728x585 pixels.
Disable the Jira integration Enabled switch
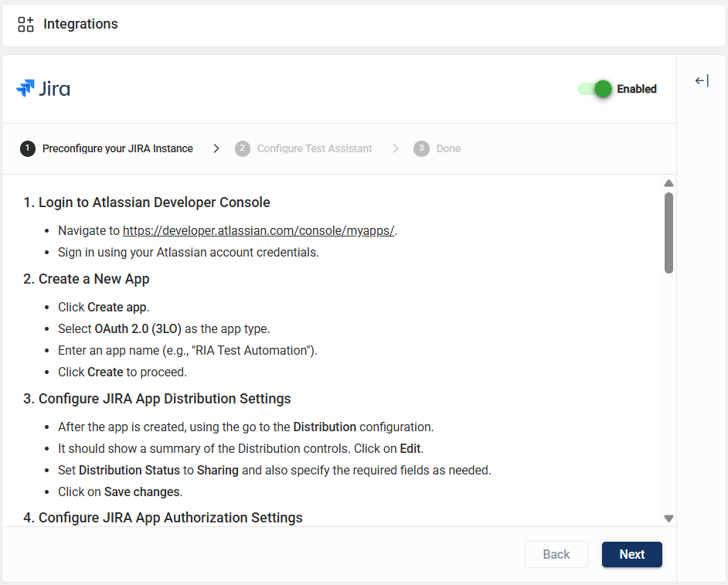tap(595, 89)
